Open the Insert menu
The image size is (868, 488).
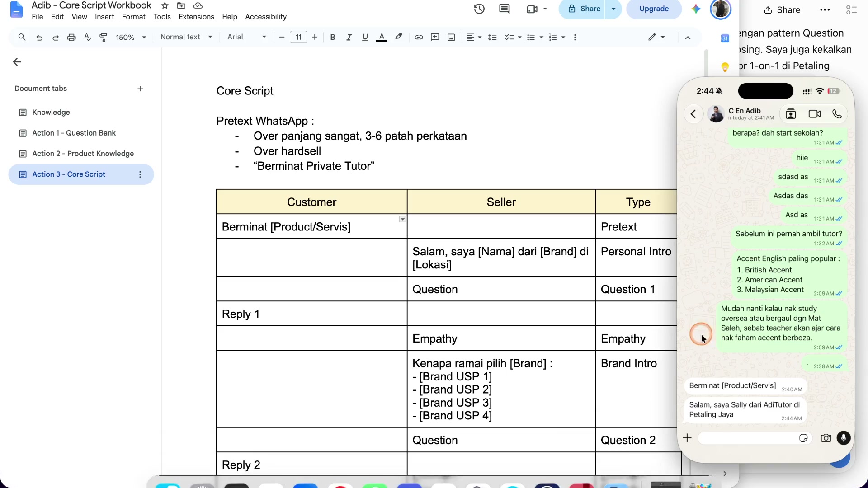tap(104, 17)
